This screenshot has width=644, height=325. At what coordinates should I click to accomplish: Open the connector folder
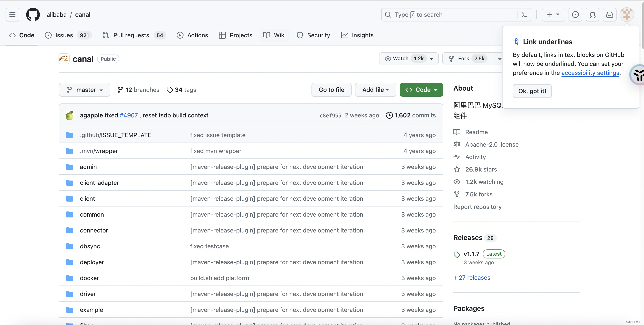(x=94, y=231)
